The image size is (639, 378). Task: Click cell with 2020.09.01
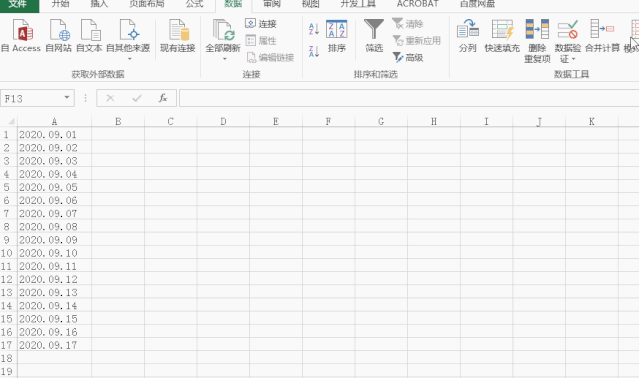tap(54, 134)
